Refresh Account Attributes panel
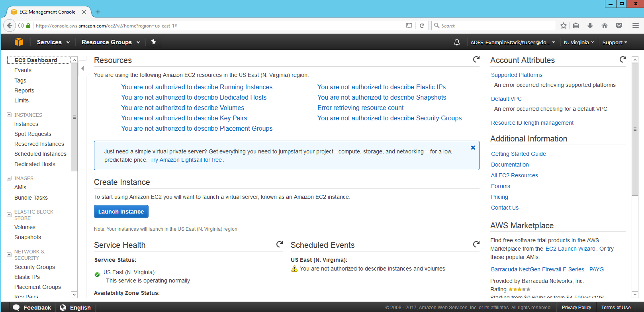644x312 pixels. 623,59
